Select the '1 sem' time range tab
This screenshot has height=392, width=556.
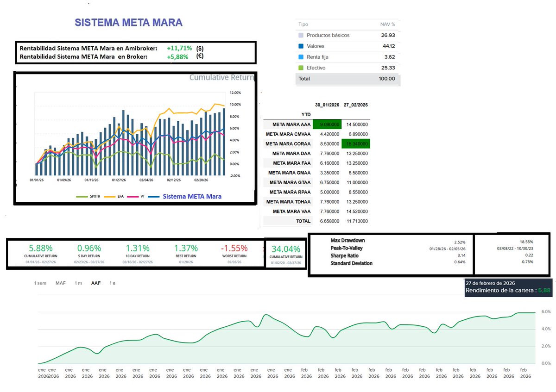click(x=40, y=283)
